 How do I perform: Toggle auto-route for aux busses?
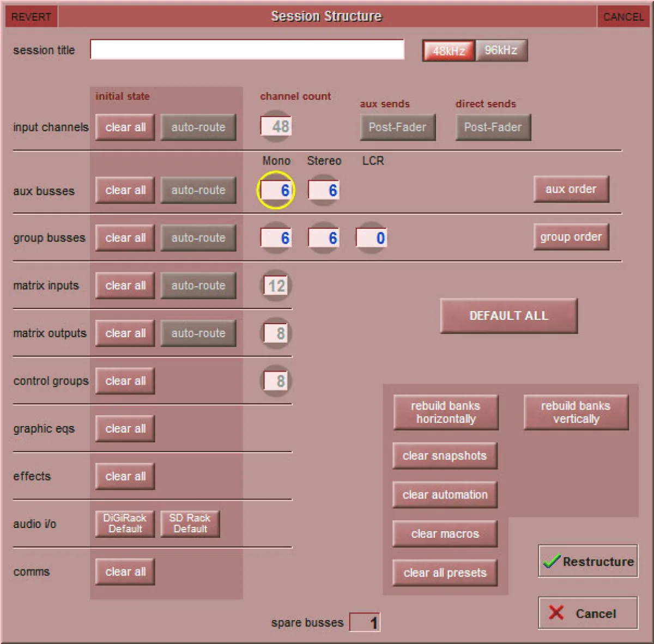[198, 190]
